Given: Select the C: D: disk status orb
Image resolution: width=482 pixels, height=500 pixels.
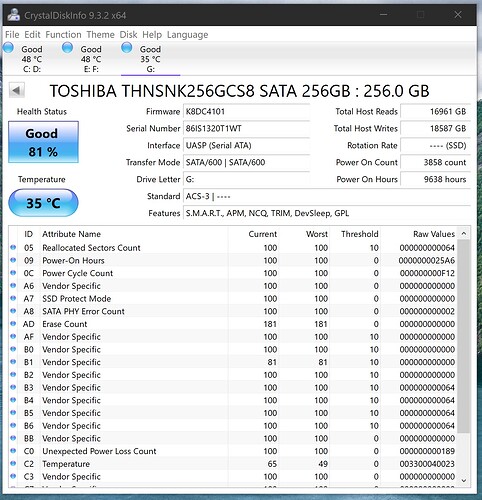Looking at the screenshot, I should click(8, 48).
